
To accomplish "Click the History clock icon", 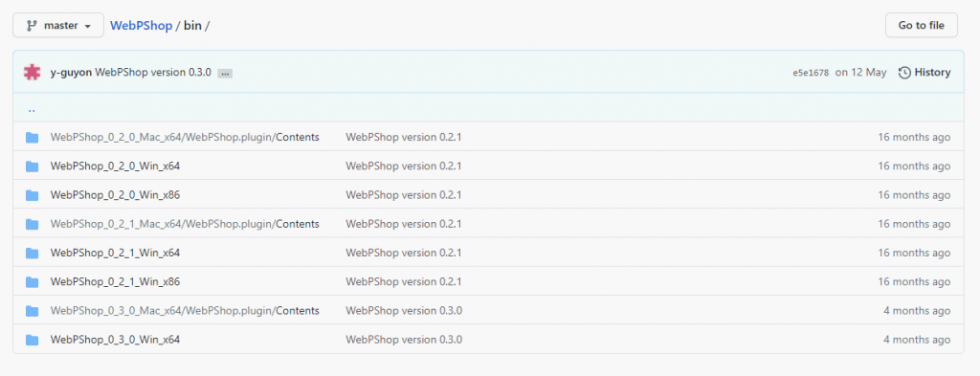I will click(x=904, y=73).
